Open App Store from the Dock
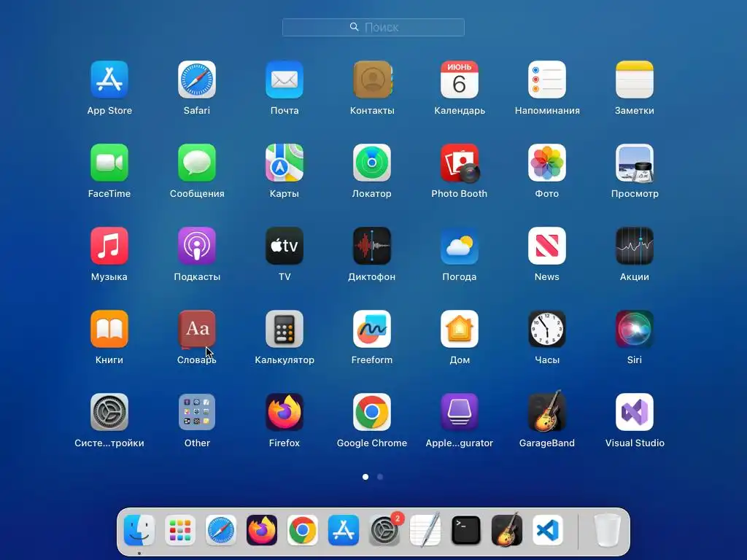Viewport: 747px width, 560px height. coord(344,530)
